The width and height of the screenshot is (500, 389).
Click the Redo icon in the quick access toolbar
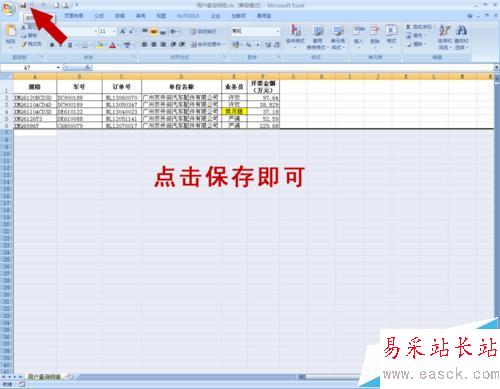(x=44, y=5)
